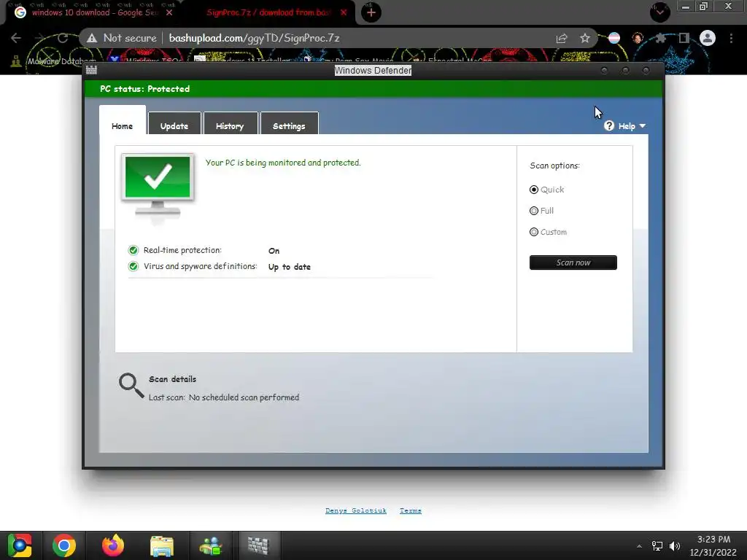Click the 'Scan details' heading

click(172, 379)
